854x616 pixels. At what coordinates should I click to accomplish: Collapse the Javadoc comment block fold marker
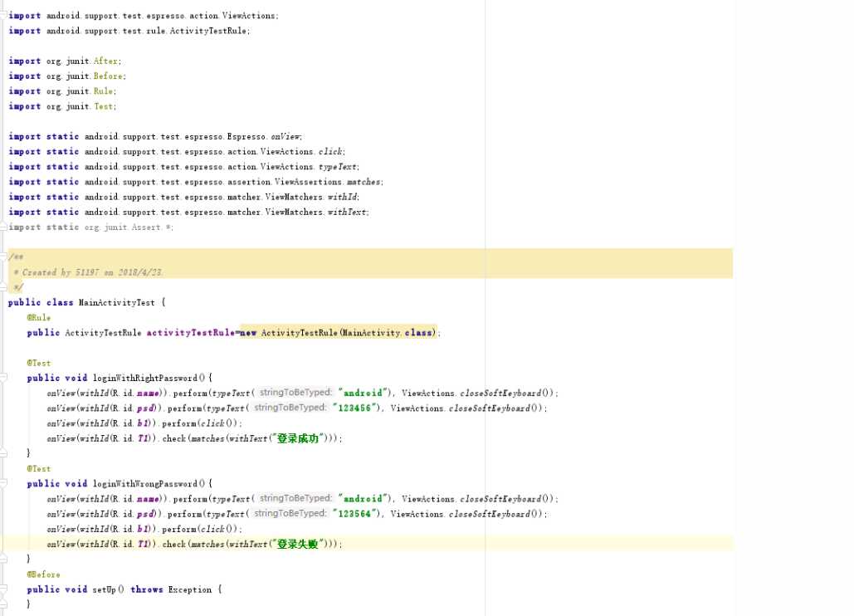4,257
